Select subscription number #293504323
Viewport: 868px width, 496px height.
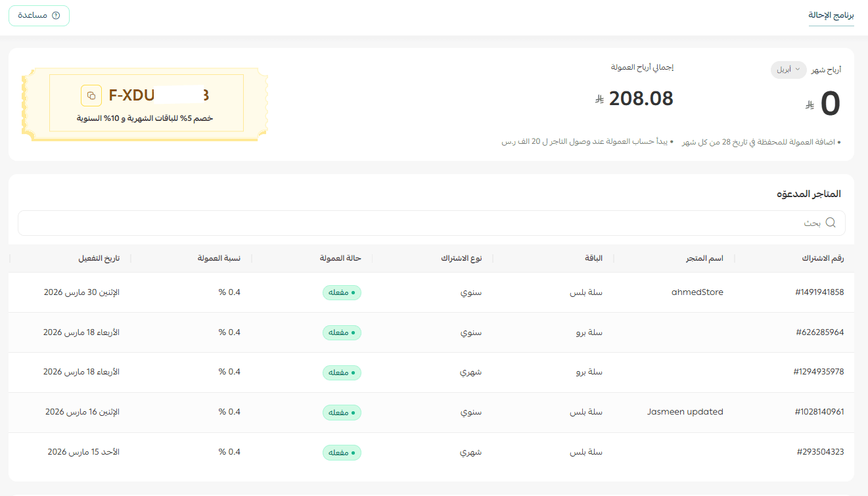click(x=820, y=452)
